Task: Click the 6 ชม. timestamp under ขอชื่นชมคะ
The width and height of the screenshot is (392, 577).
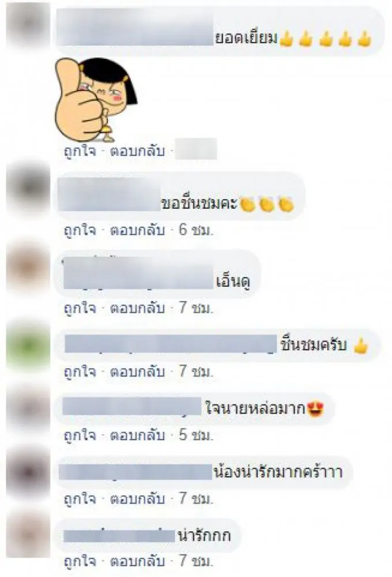Action: (x=196, y=230)
